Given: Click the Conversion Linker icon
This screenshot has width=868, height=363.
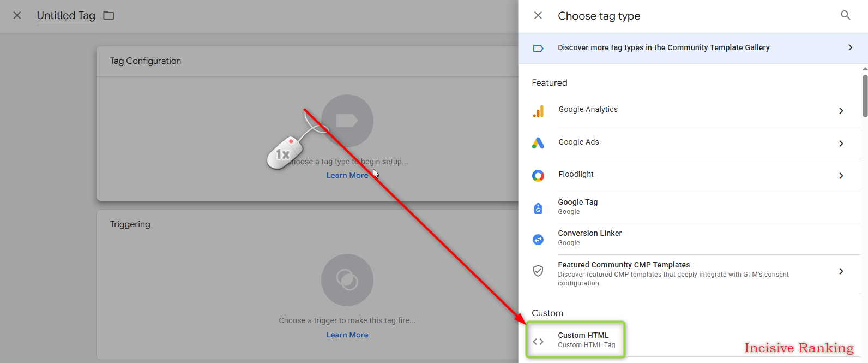Looking at the screenshot, I should click(x=538, y=240).
